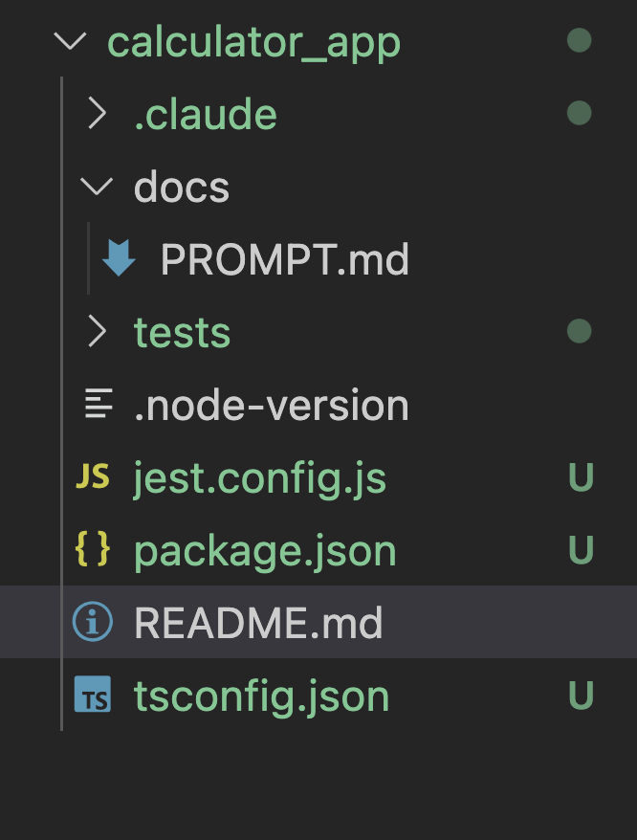Expand the tests folder chevron
This screenshot has height=840, width=637.
pyautogui.click(x=98, y=331)
